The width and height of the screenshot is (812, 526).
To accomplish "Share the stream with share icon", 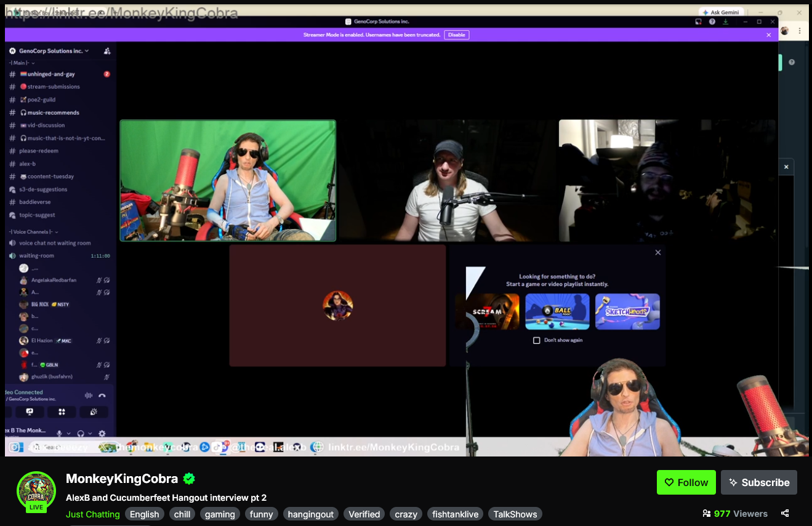I will 785,513.
